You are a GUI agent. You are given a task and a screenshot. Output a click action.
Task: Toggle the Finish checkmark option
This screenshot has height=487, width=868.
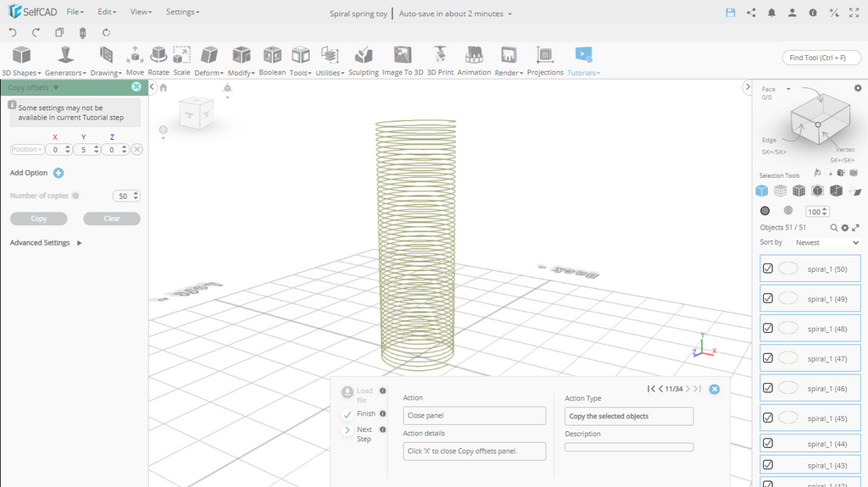click(x=348, y=414)
